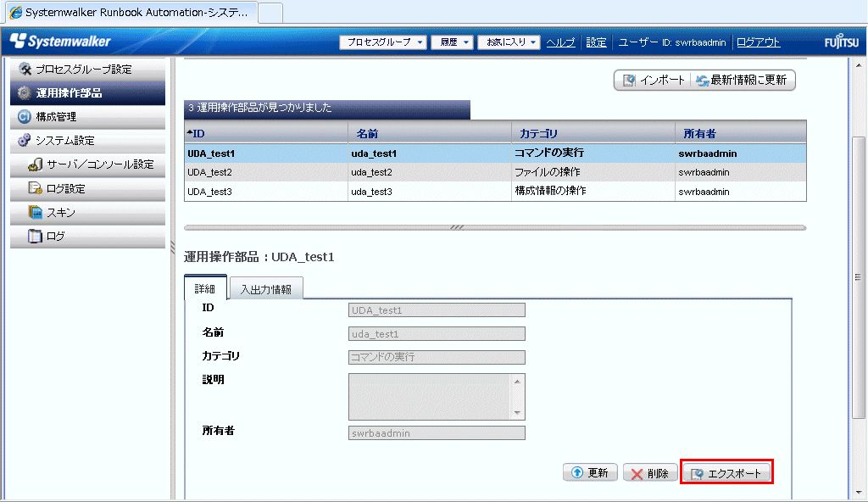
Task: Select the UDA_test3 row
Action: point(495,191)
